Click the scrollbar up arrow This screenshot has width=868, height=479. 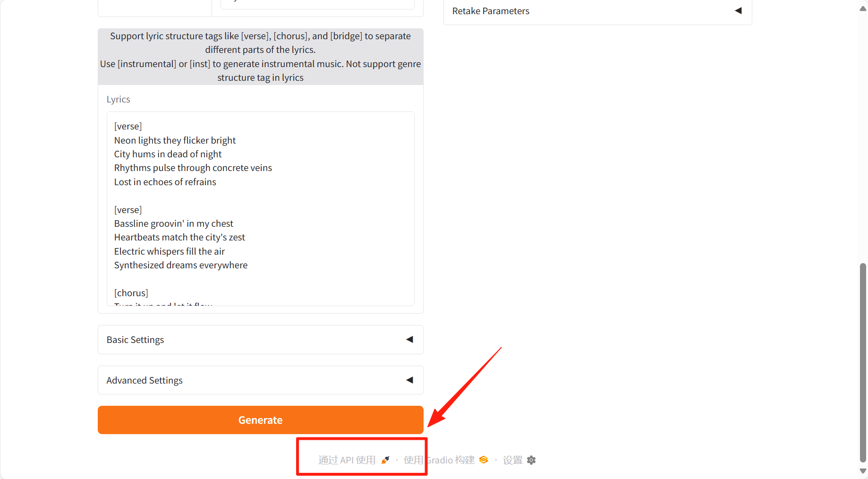point(863,9)
